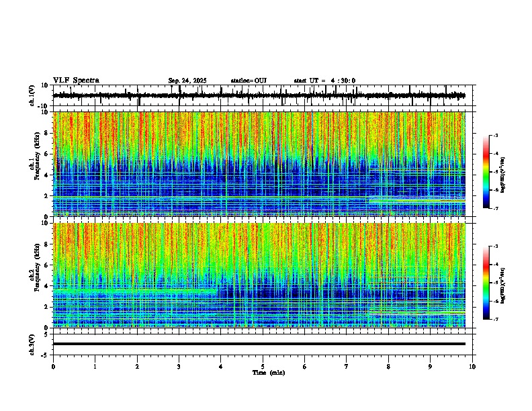Image resolution: width=532 pixels, height=411 pixels.
Task: Click the "10" label ending the time axis
Action: 472,367
